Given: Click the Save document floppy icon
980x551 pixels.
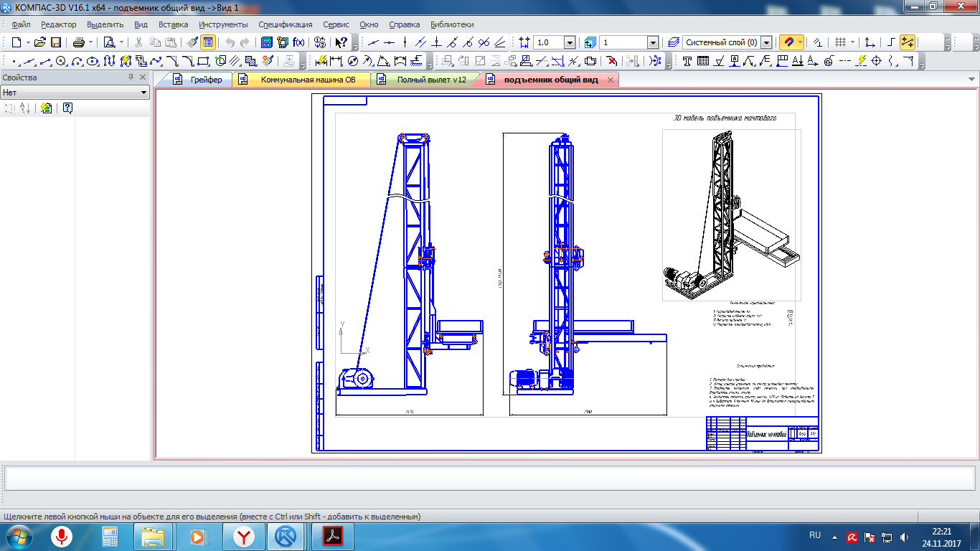Looking at the screenshot, I should coord(56,42).
